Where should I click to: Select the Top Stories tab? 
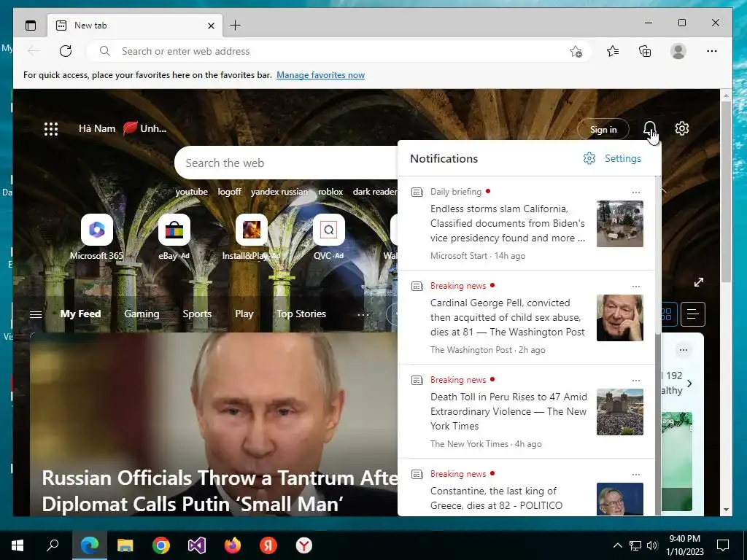coord(301,314)
